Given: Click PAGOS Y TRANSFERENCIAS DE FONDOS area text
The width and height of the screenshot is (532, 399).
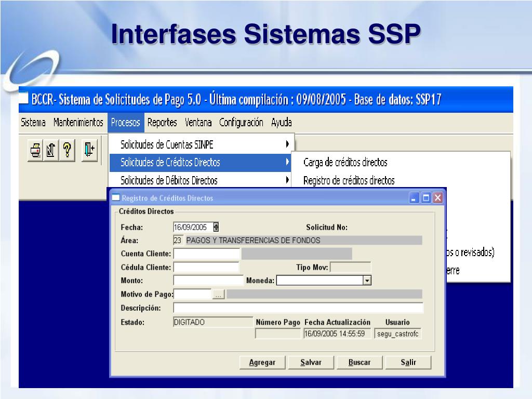Looking at the screenshot, I should (253, 241).
